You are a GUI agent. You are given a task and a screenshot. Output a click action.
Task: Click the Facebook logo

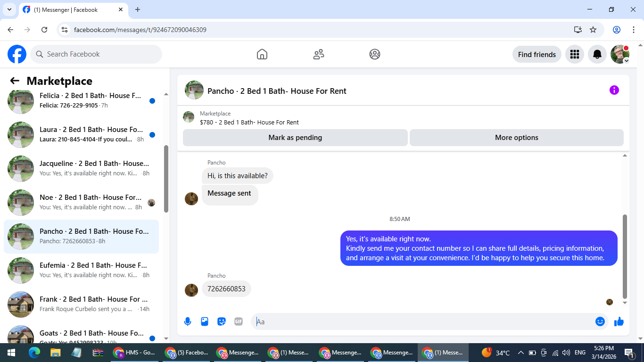click(x=17, y=54)
